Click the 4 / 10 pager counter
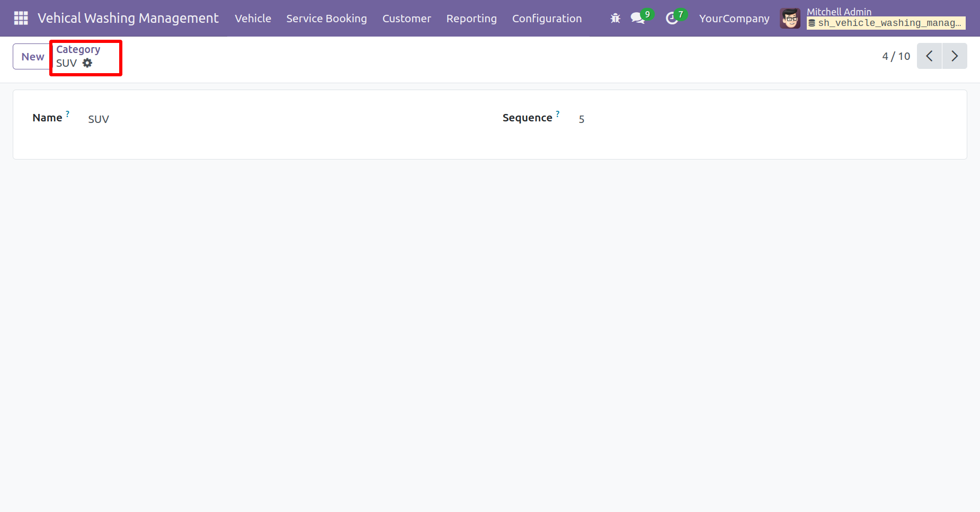Viewport: 980px width, 512px height. [896, 56]
